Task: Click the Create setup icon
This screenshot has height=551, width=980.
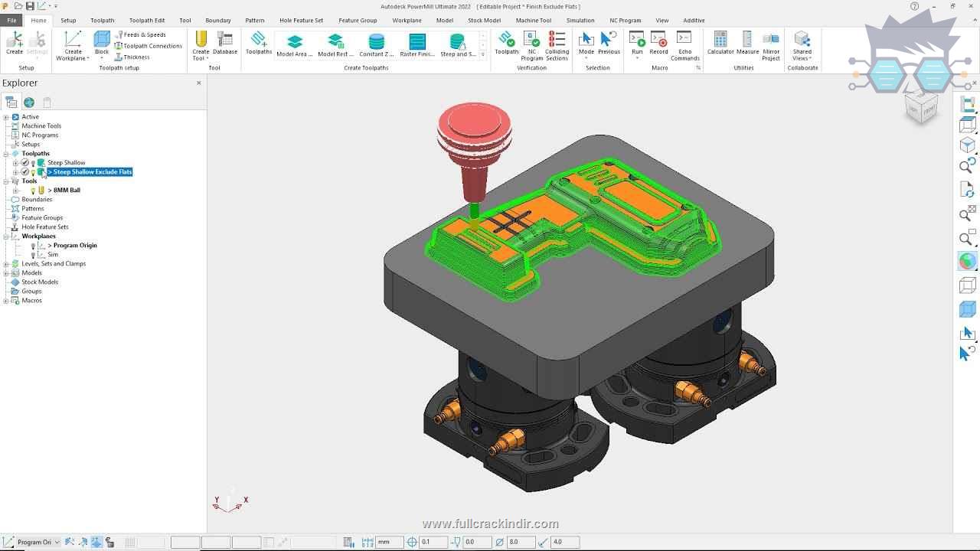Action: coord(15,43)
